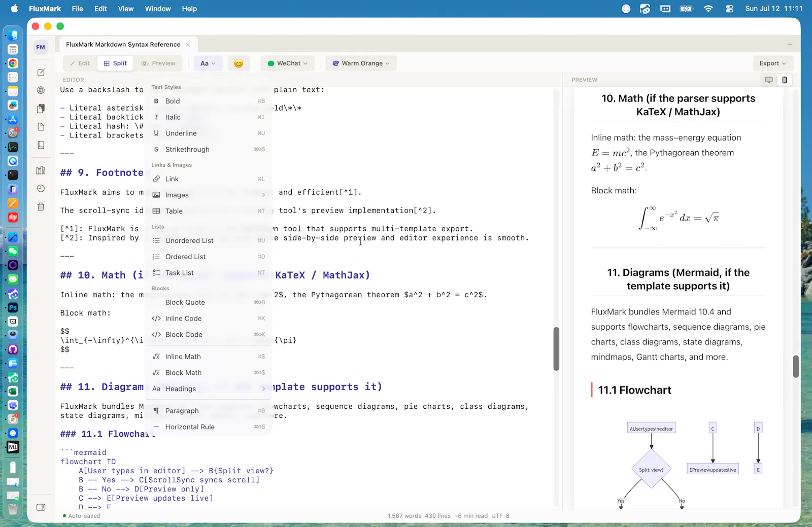The width and height of the screenshot is (812, 527).
Task: Insert a Block Quote
Action: [209, 302]
